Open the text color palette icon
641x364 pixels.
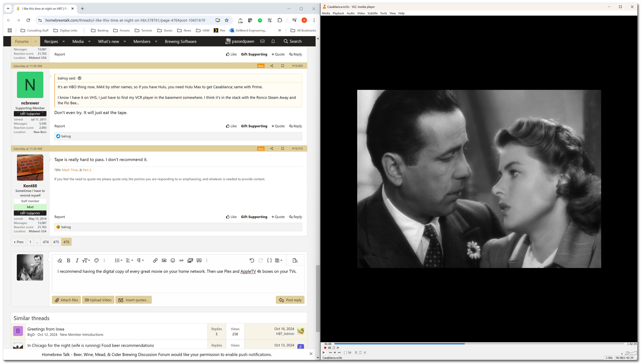[96, 260]
